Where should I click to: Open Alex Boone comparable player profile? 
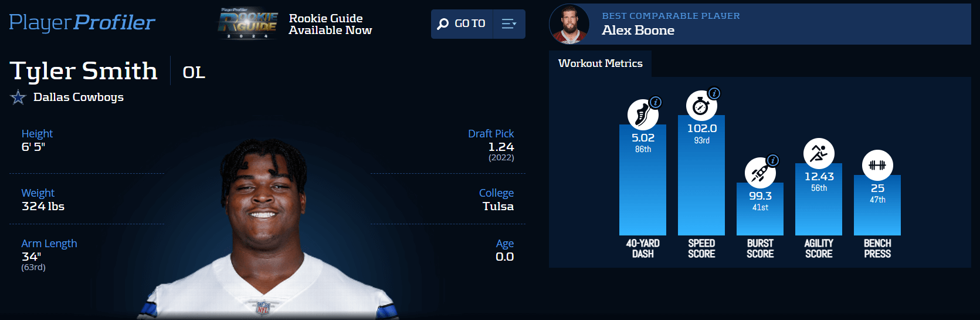(638, 31)
